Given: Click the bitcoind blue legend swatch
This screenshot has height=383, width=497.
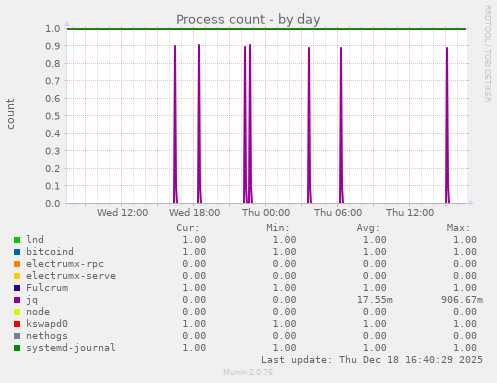Looking at the screenshot, I should (x=17, y=252).
